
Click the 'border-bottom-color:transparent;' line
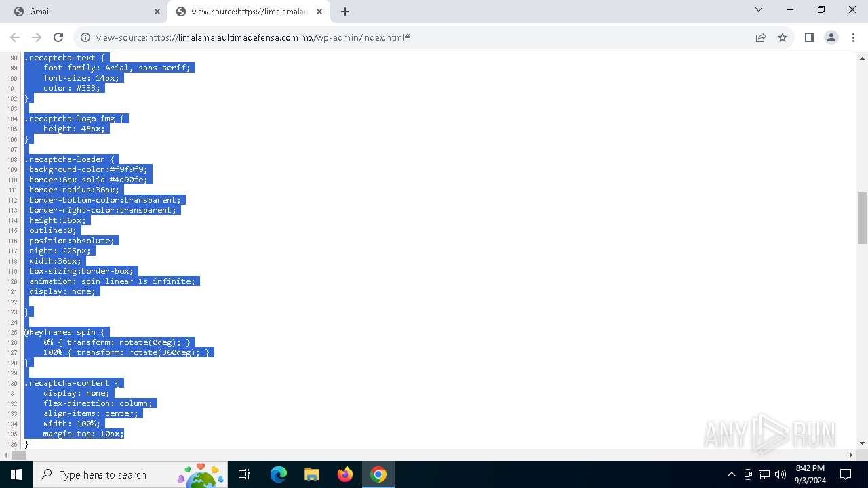(x=105, y=200)
